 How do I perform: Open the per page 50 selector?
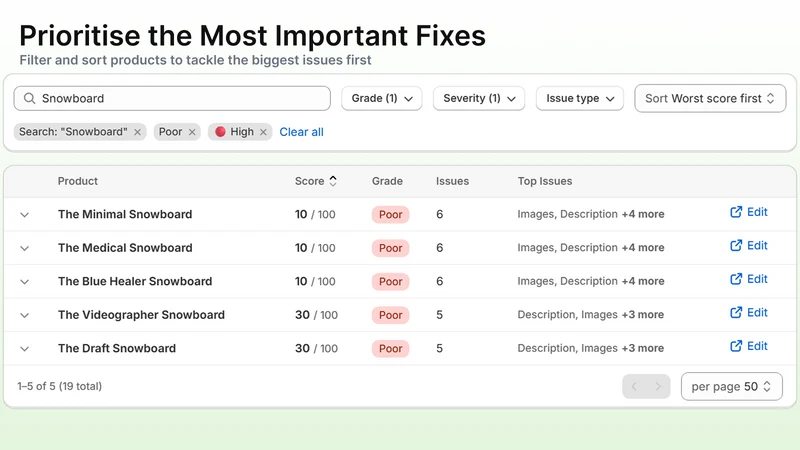tap(732, 387)
